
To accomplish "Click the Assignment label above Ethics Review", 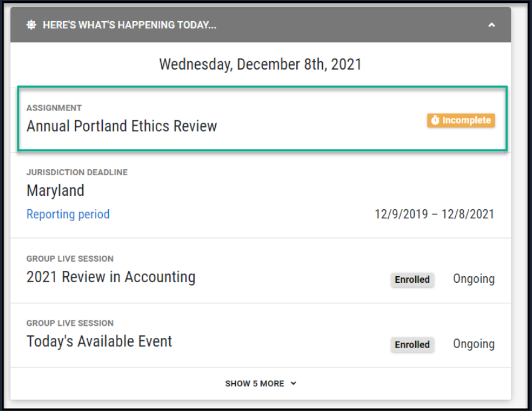I will click(54, 108).
